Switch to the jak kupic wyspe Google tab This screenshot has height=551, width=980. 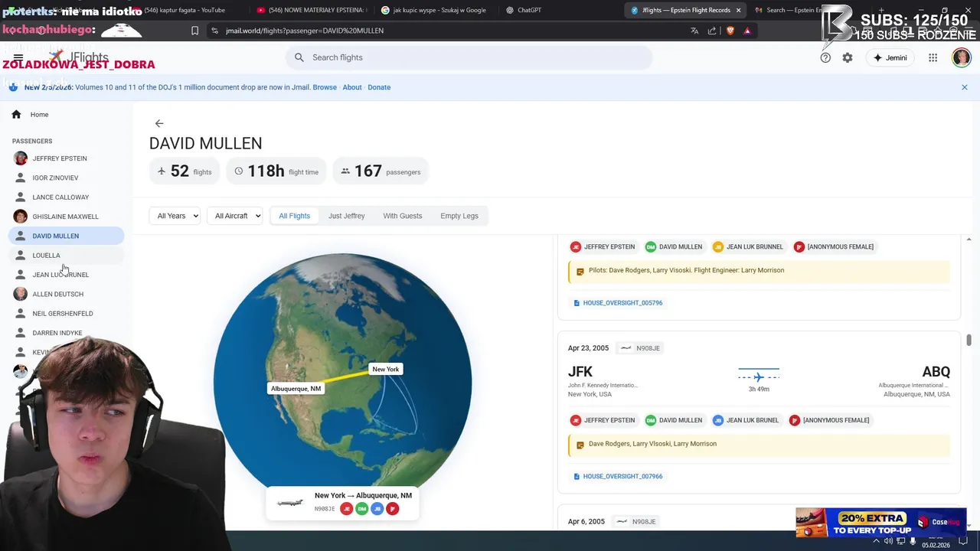coord(435,10)
